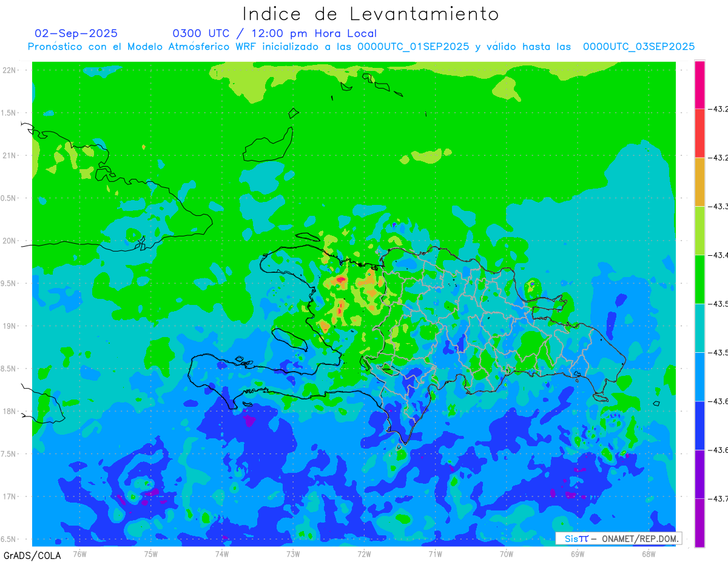The height and width of the screenshot is (562, 728).
Task: Select the date text '02-Sep-2025'
Action: pos(76,33)
